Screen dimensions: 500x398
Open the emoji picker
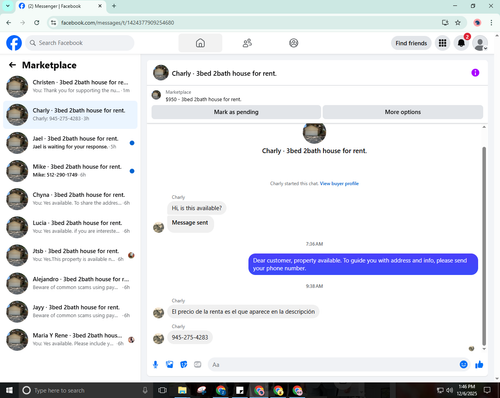point(464,364)
